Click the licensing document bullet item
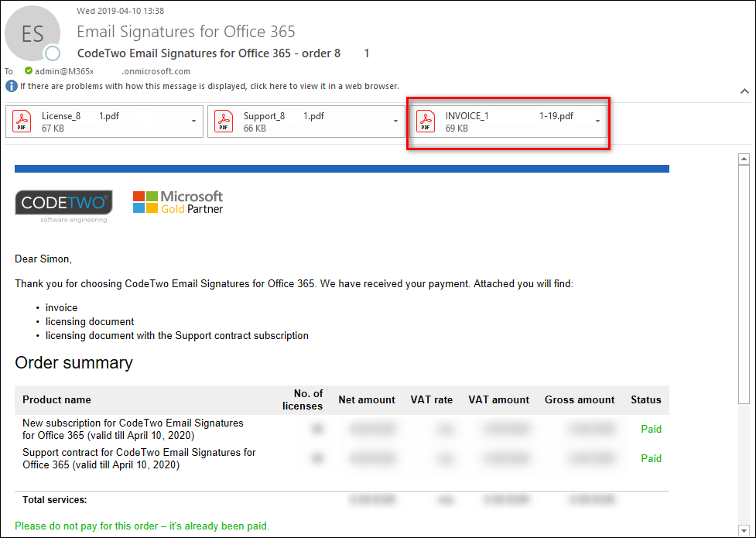The image size is (756, 538). point(90,322)
